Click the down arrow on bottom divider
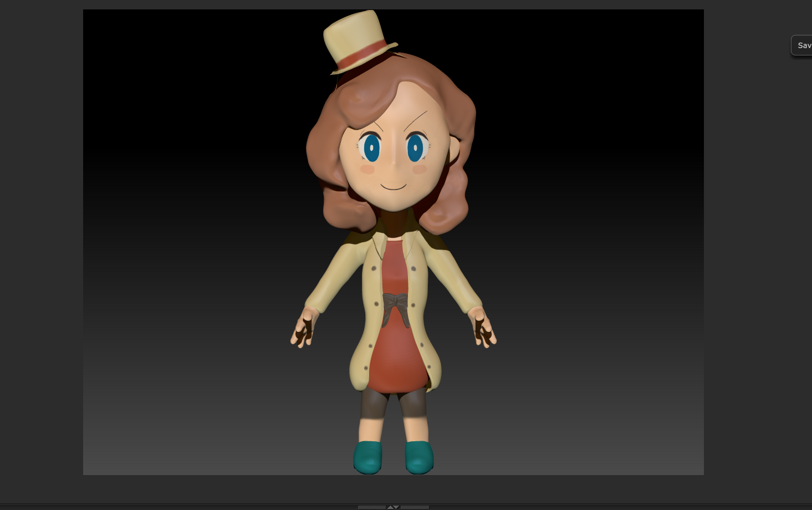The image size is (812, 510). coord(397,507)
